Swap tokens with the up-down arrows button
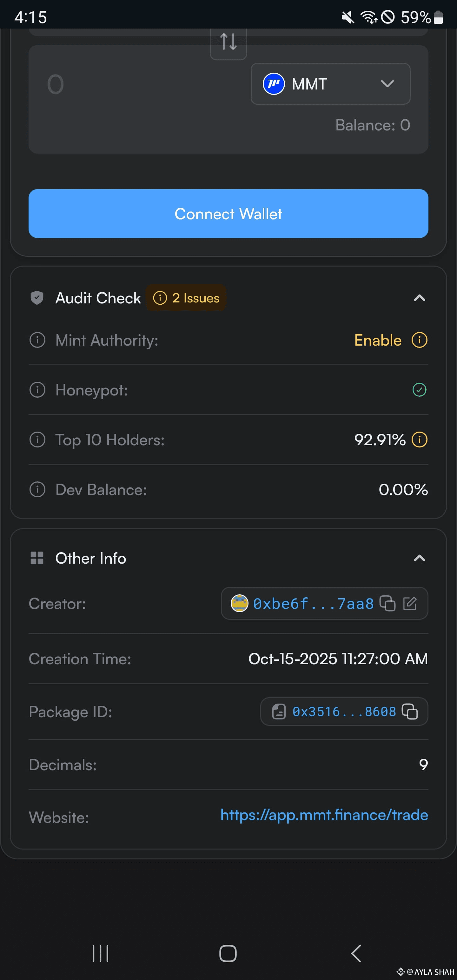 point(228,43)
